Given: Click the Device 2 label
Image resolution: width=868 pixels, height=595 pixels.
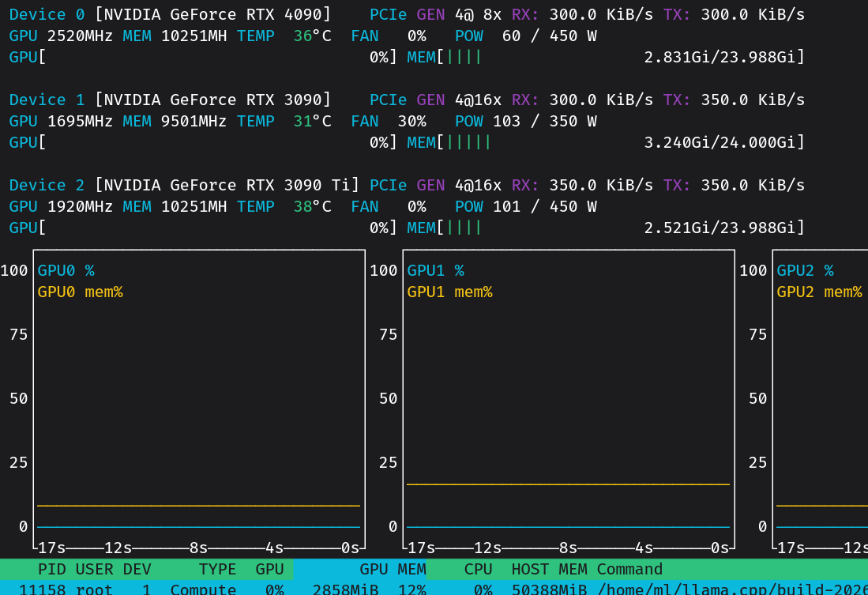Looking at the screenshot, I should (x=47, y=184).
